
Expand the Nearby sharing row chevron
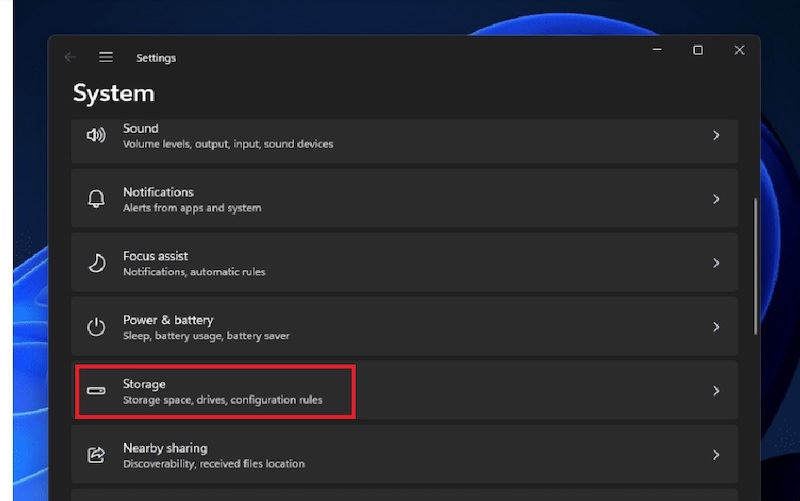(x=716, y=455)
